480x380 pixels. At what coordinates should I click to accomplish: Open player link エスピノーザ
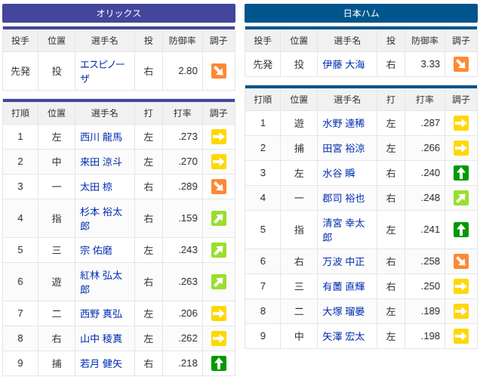pyautogui.click(x=102, y=71)
